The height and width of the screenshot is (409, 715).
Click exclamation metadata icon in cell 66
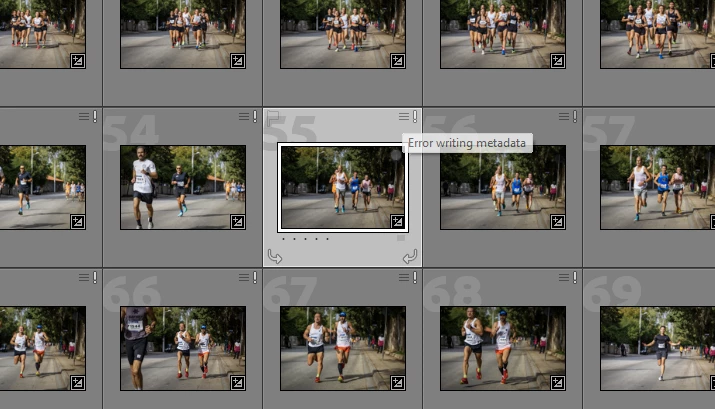[x=255, y=277]
